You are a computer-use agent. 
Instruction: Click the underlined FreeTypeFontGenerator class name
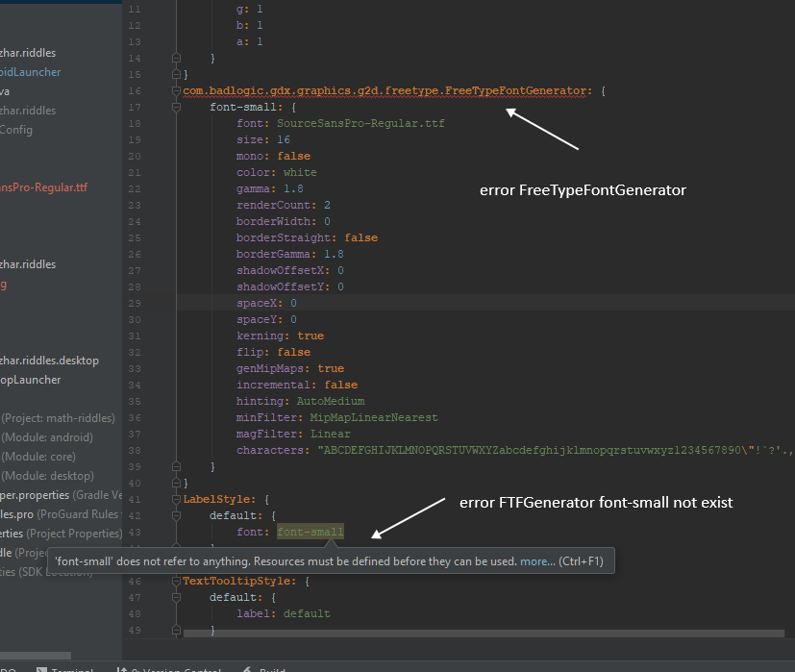click(386, 90)
